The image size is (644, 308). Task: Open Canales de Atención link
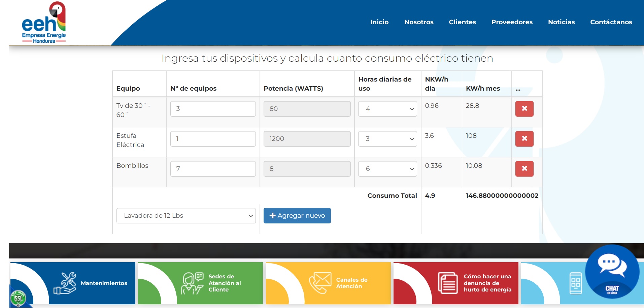click(352, 283)
